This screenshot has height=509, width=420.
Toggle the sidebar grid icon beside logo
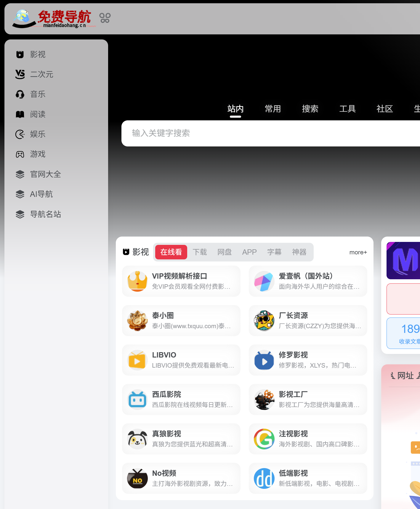click(105, 18)
